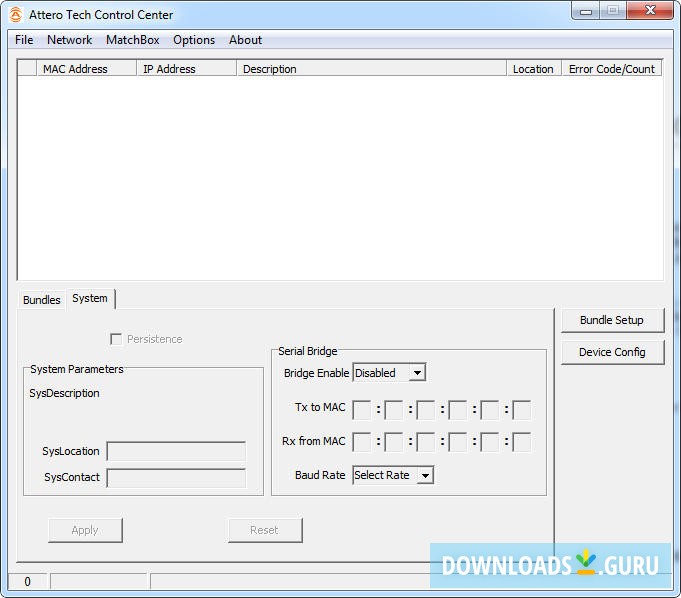Switch to the Bundles tab
This screenshot has height=598, width=681.
coord(42,300)
